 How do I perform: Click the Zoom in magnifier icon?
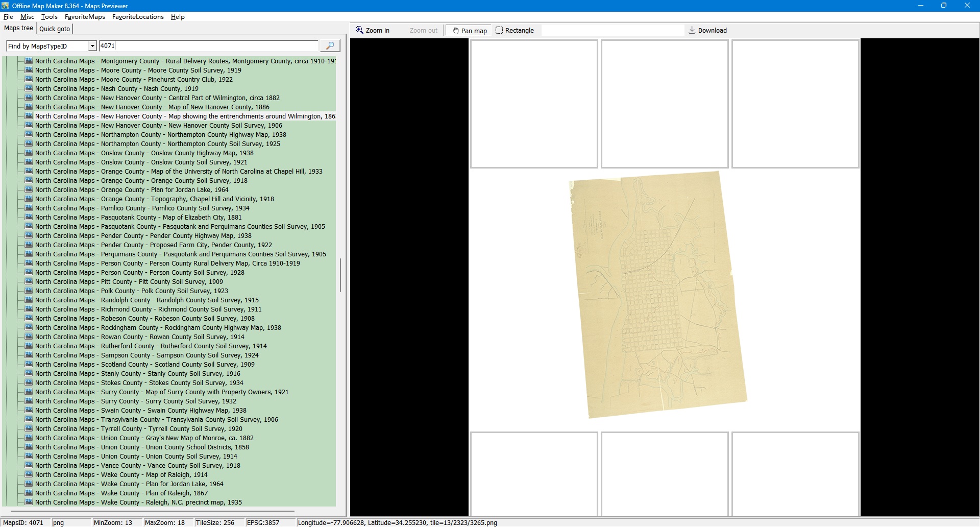(x=359, y=30)
